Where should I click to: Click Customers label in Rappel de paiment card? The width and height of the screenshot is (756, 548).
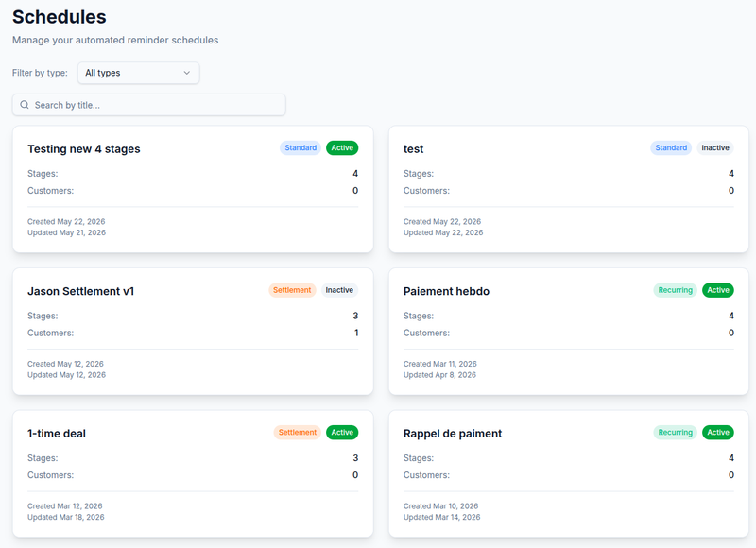click(x=426, y=475)
